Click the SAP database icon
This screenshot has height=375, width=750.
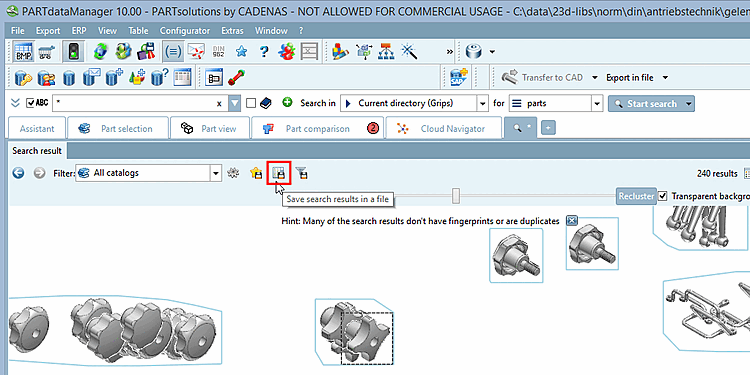tap(459, 77)
